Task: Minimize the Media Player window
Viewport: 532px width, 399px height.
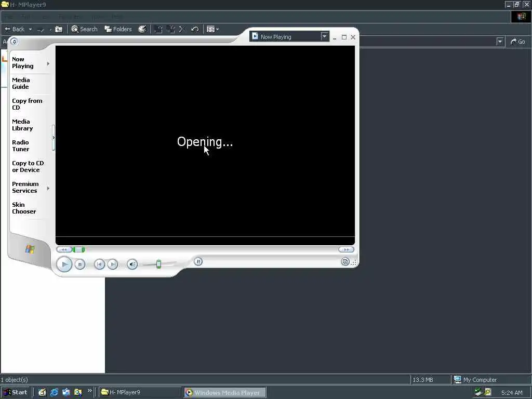Action: tap(335, 37)
